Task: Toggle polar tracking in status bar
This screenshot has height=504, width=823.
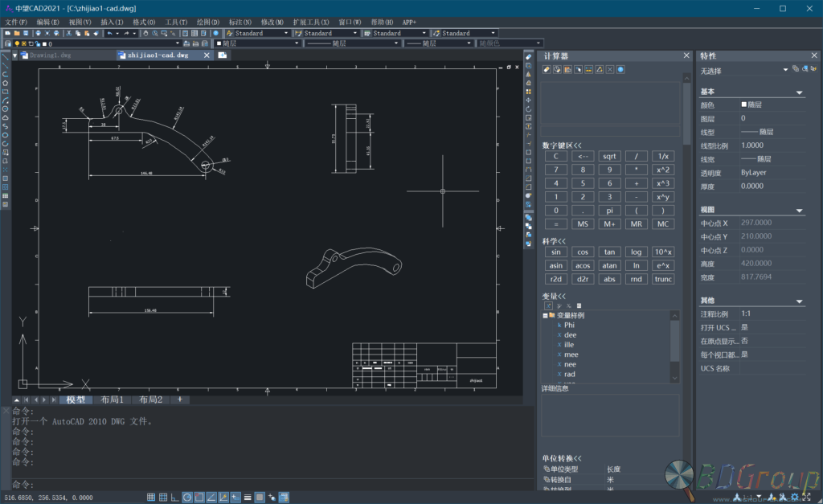Action: click(187, 498)
